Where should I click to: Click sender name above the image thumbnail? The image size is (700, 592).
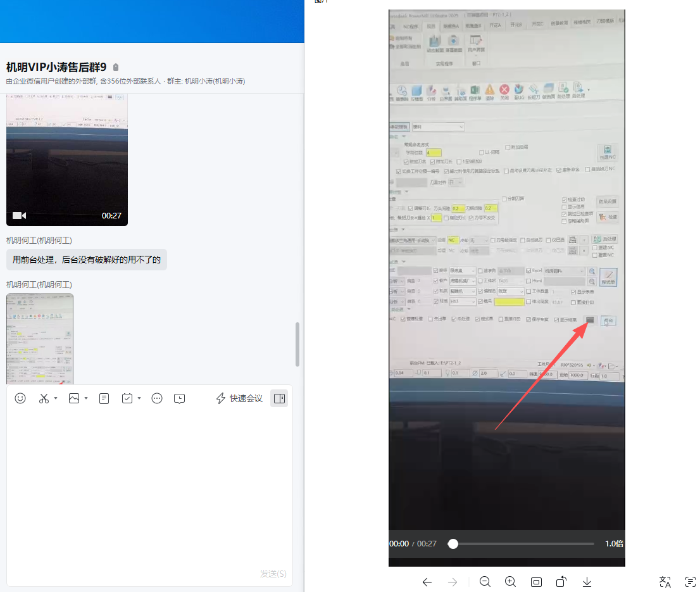(x=39, y=284)
